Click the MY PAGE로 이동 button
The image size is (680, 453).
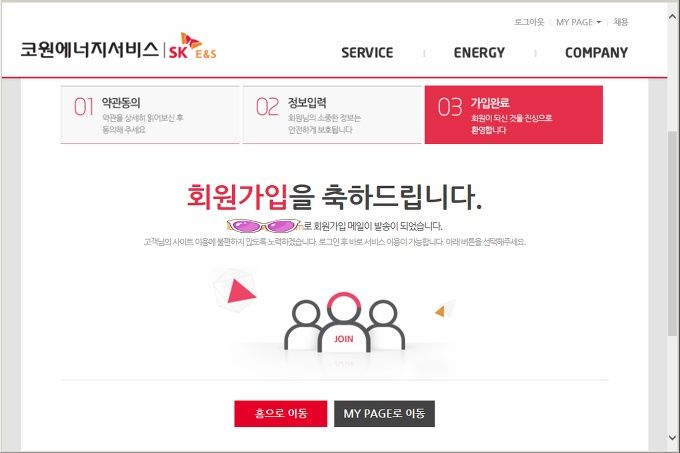(384, 414)
